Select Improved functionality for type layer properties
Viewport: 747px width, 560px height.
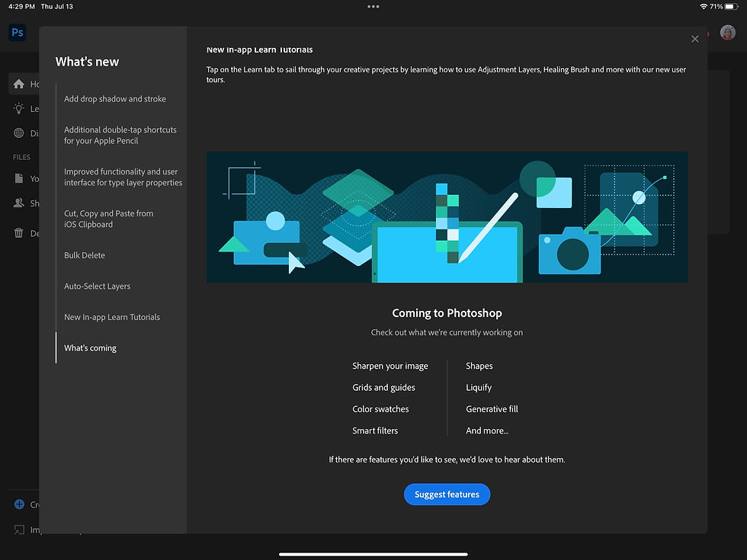tap(123, 177)
